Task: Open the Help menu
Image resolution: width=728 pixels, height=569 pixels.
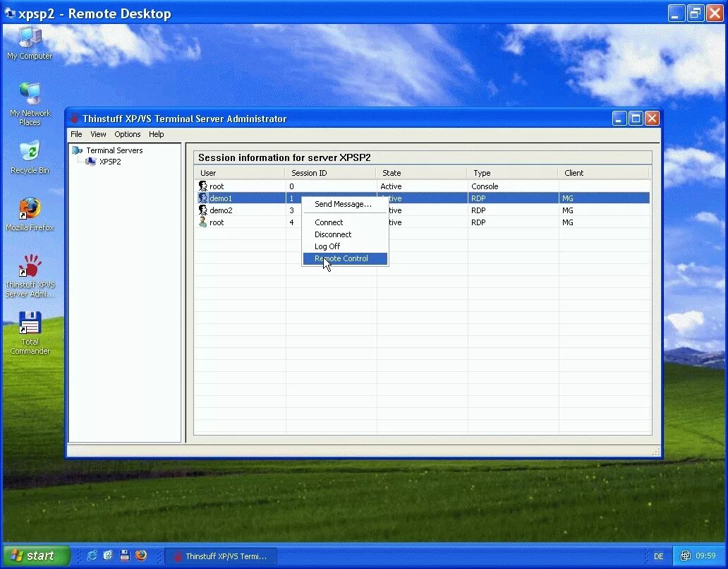Action: coord(156,134)
